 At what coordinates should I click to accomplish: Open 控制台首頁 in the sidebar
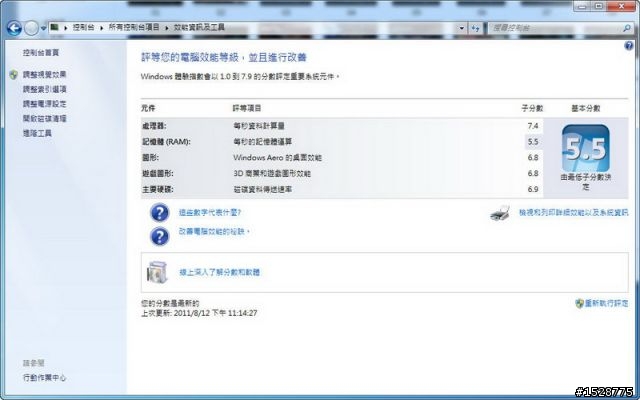coord(41,53)
